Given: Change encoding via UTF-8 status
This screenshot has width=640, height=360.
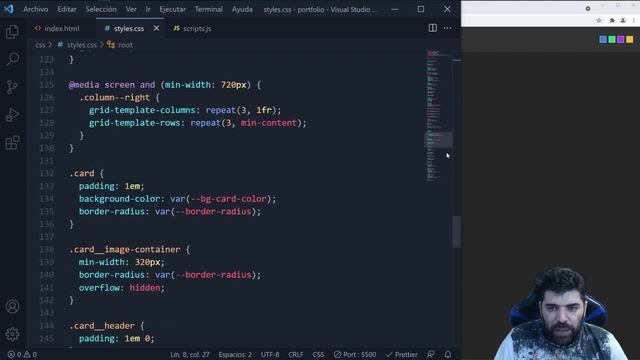Looking at the screenshot, I should tap(270, 354).
